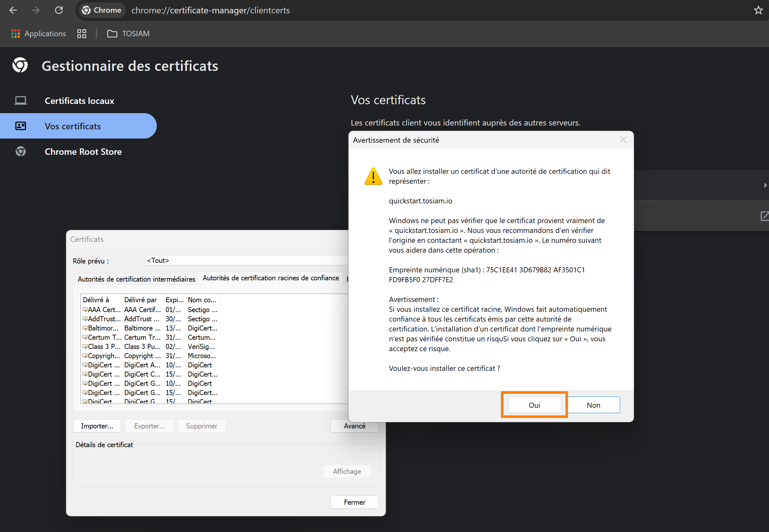The image size is (769, 532).
Task: Click the certificate icon of the Copyrigh... row
Action: point(85,356)
